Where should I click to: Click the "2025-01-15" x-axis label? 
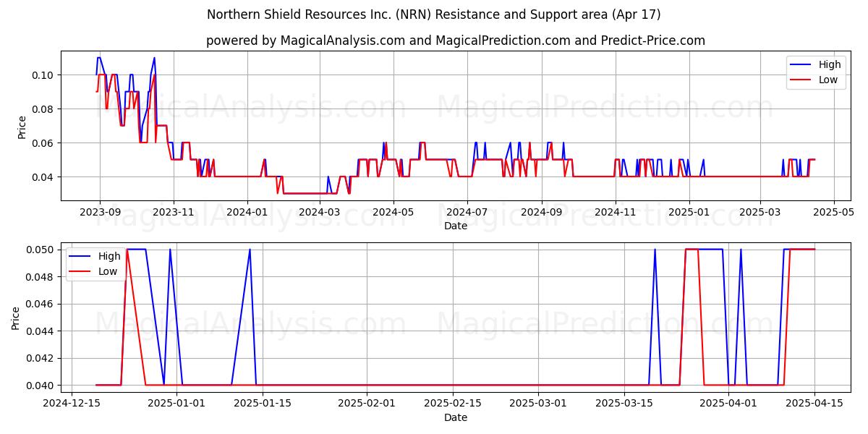click(x=262, y=404)
